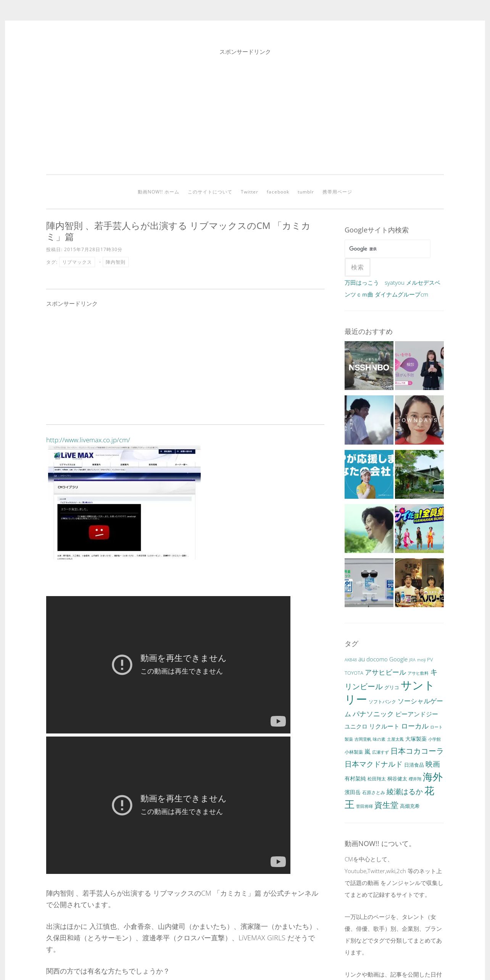Screen dimensions: 490x980
Task: Select the アサヒビール tag
Action: (385, 672)
